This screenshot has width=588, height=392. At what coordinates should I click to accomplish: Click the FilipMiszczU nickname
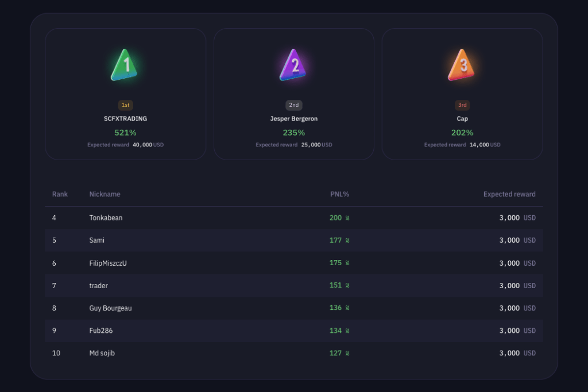[108, 263]
